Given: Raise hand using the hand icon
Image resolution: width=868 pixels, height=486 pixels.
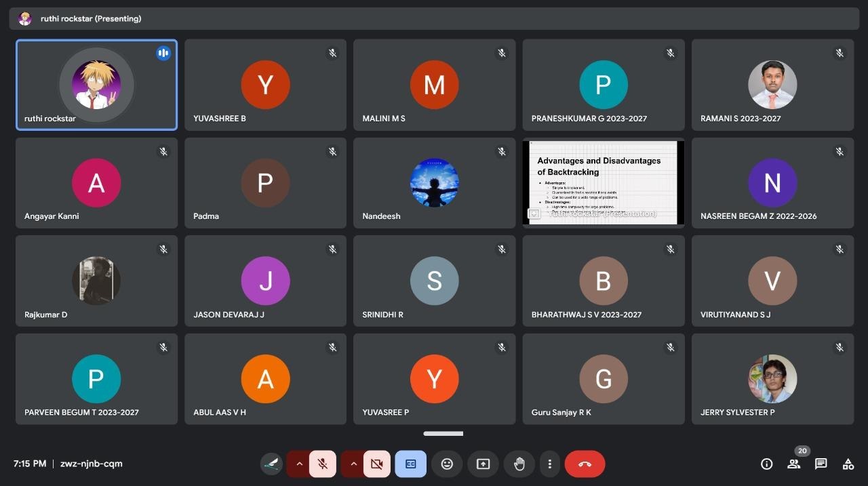Looking at the screenshot, I should [x=519, y=464].
